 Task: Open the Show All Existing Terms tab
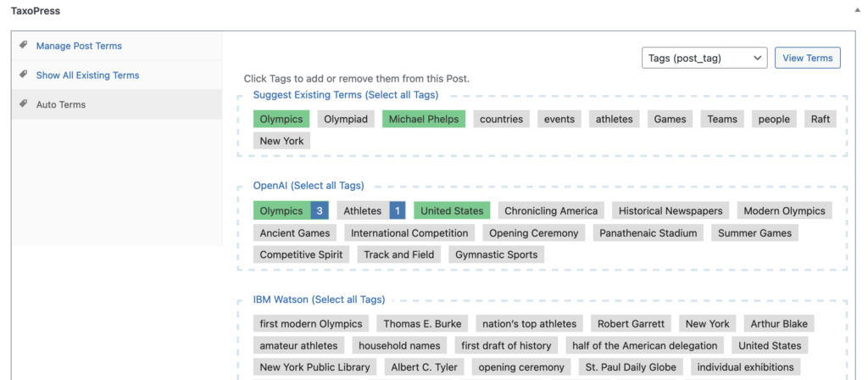(87, 75)
